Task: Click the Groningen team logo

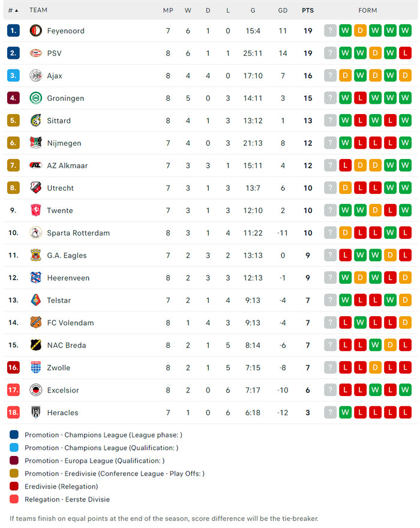Action: coord(36,98)
